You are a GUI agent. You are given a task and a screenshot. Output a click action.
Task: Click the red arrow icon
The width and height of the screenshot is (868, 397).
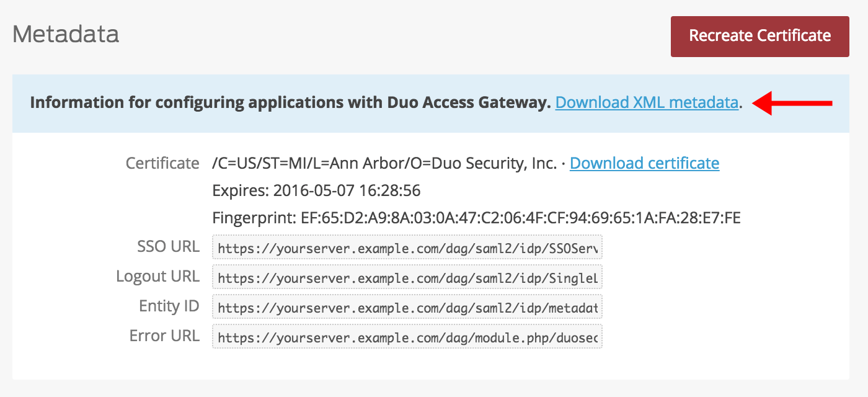pos(792,103)
